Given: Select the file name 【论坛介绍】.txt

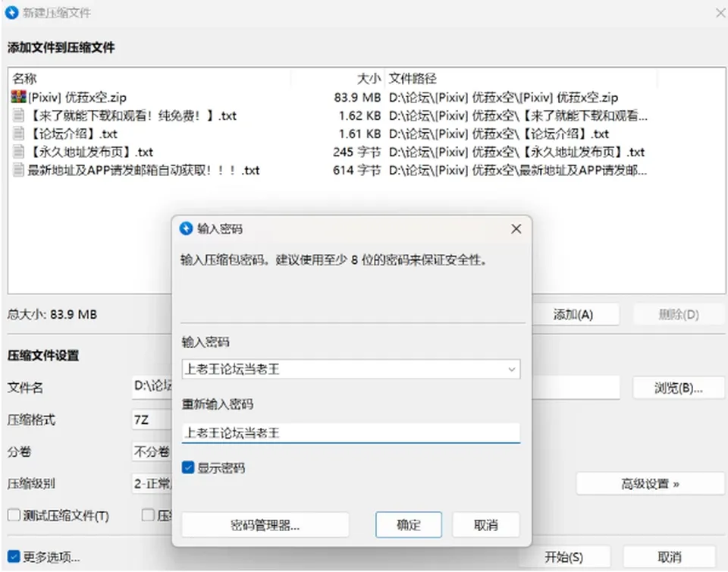Looking at the screenshot, I should click(x=73, y=134).
